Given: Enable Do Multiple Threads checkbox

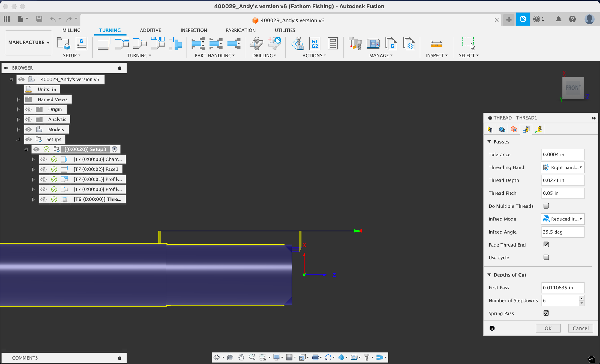Looking at the screenshot, I should [546, 206].
